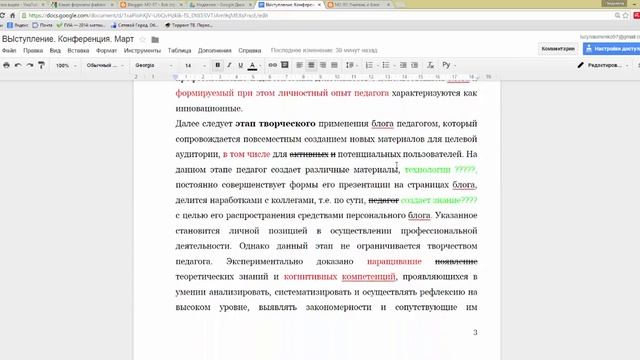Bookmark this page with the browser star
Viewport: 640px width, 360px height.
(625, 16)
